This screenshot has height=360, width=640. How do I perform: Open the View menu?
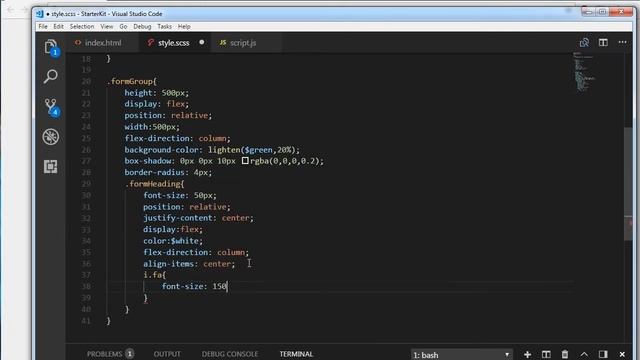click(107, 27)
